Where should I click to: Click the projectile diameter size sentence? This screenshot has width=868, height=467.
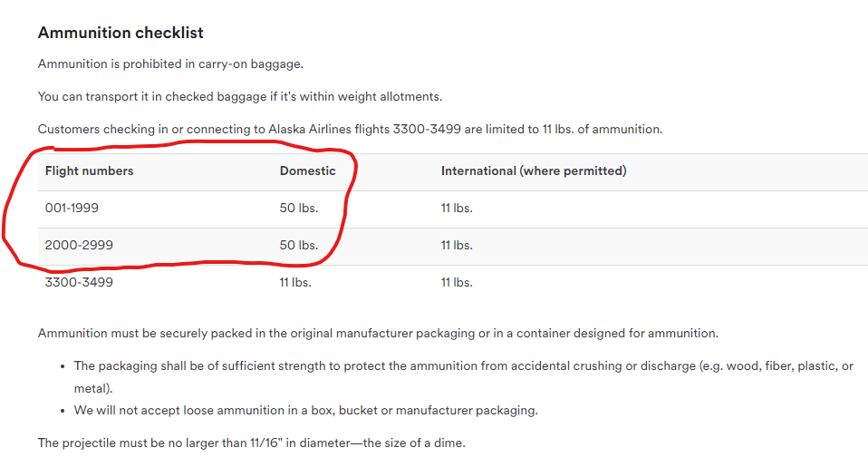pos(251,443)
